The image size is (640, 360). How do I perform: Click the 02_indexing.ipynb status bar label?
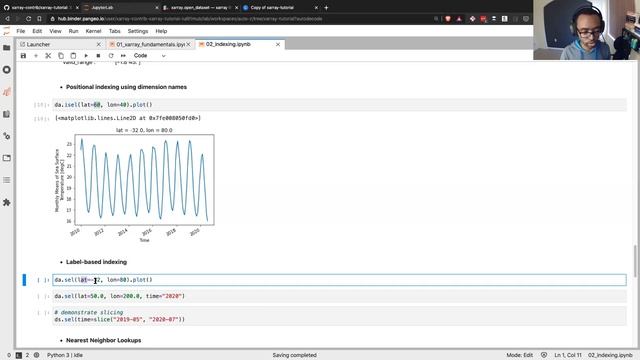click(x=610, y=355)
